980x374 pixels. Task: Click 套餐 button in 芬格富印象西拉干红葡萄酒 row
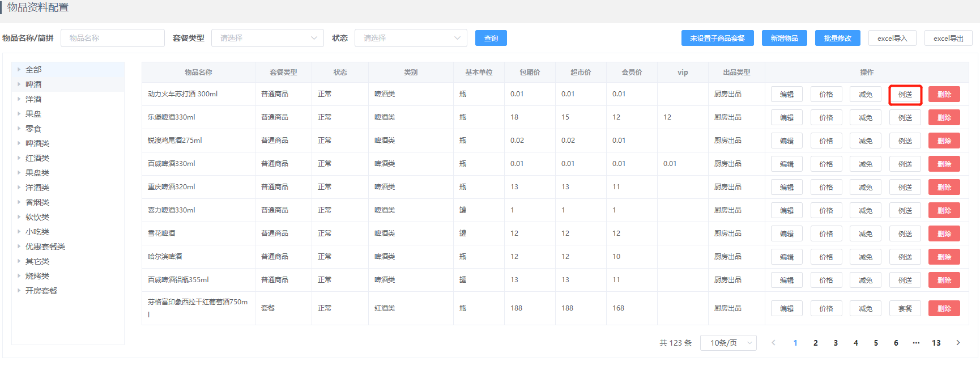[905, 309]
